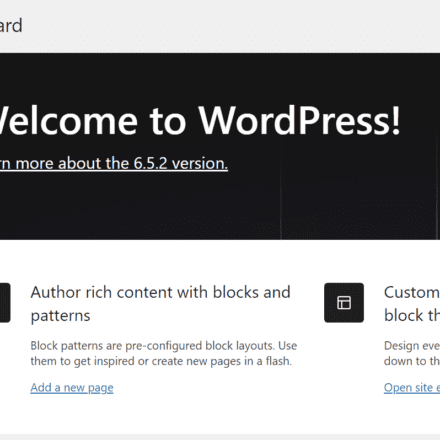Click the Welcome to WordPress! heading

click(199, 121)
